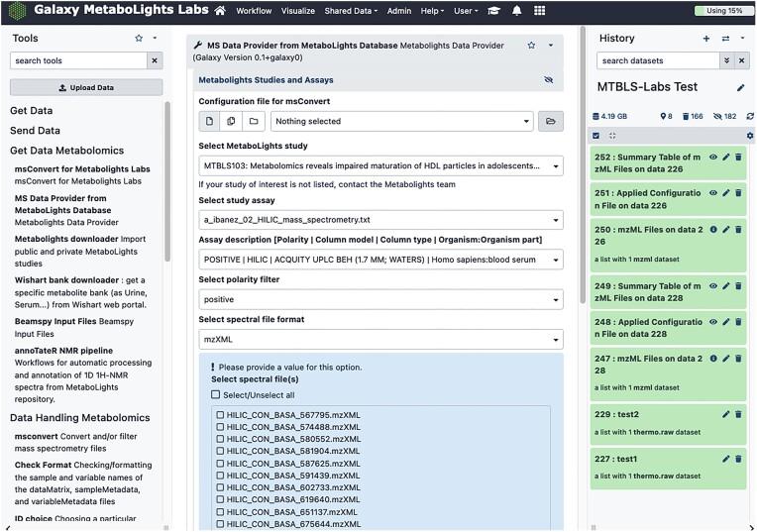Open the Shared Data menu

pyautogui.click(x=350, y=11)
